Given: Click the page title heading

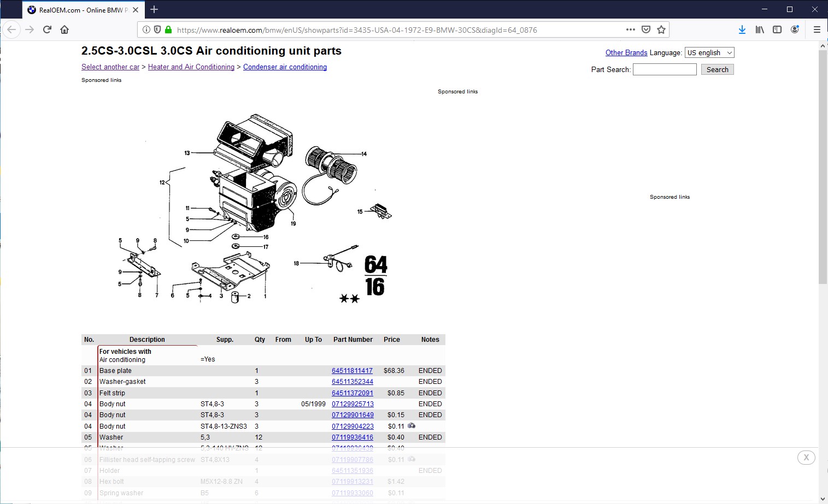Looking at the screenshot, I should click(x=212, y=51).
